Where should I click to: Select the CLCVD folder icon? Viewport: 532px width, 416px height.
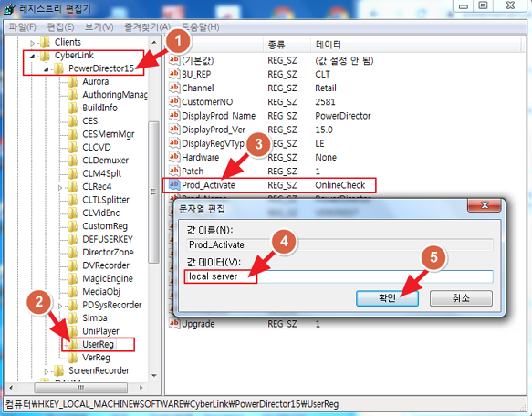[72, 147]
